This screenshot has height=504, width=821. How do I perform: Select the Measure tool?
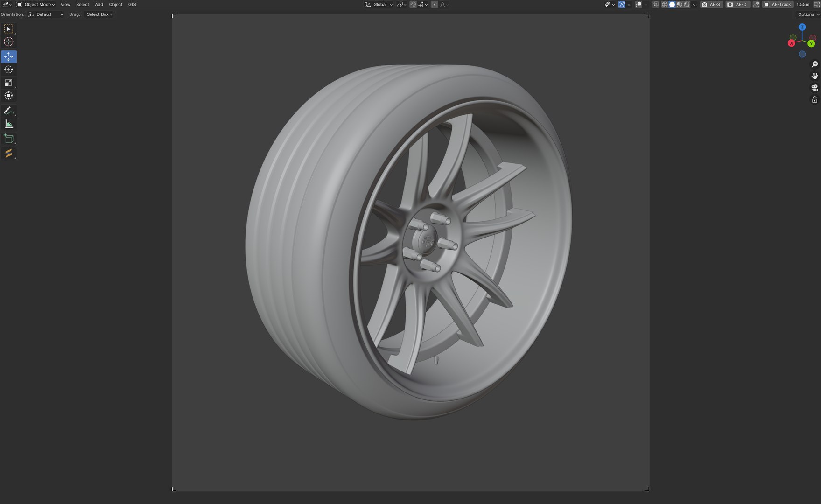(8, 124)
